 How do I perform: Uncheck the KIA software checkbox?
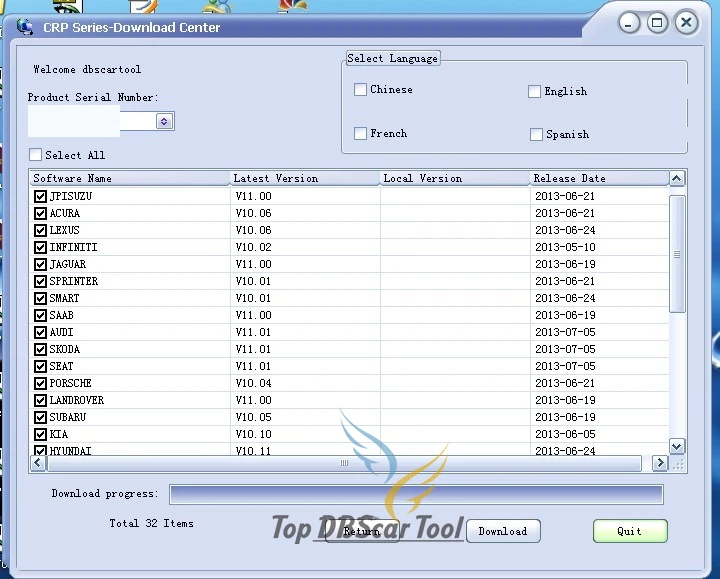pos(40,434)
